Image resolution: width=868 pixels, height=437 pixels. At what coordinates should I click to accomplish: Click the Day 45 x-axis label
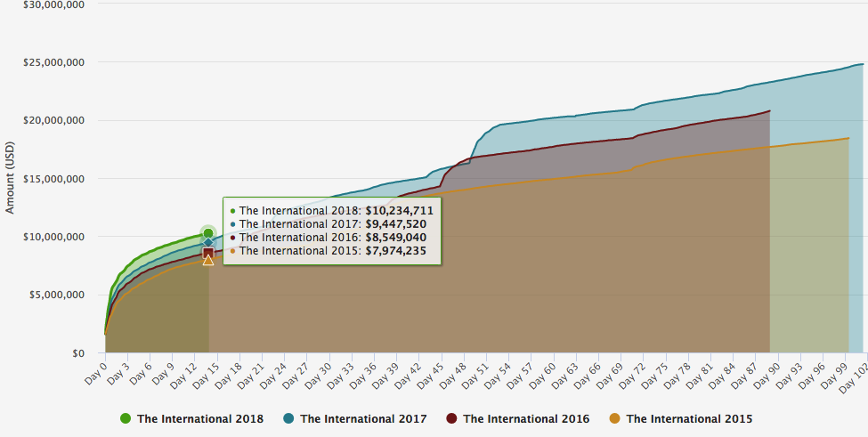[429, 375]
